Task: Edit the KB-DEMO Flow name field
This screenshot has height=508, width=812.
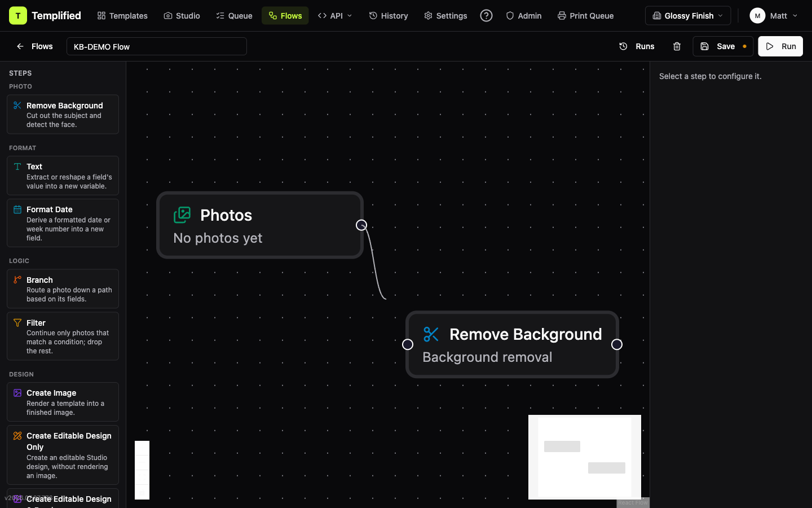Action: pos(157,46)
